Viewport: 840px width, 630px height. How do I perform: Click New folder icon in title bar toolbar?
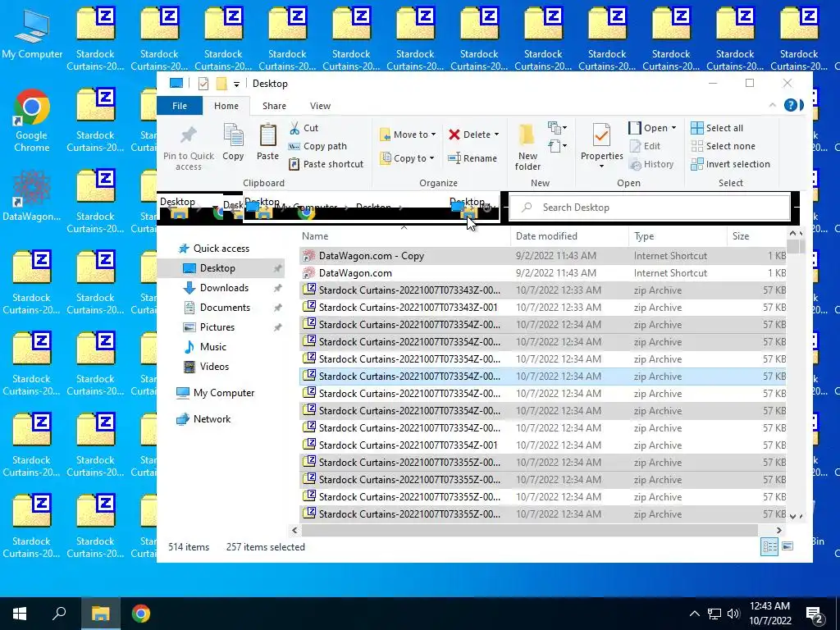[x=221, y=84]
